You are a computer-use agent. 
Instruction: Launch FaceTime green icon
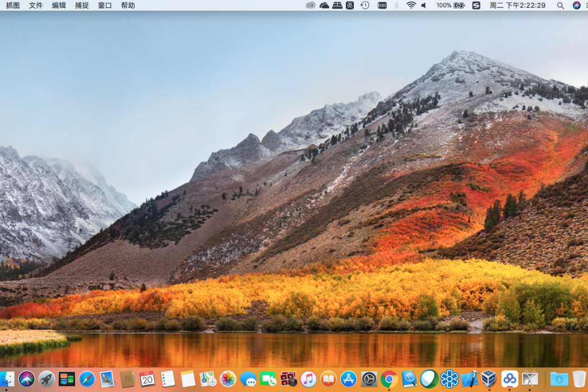point(268,379)
